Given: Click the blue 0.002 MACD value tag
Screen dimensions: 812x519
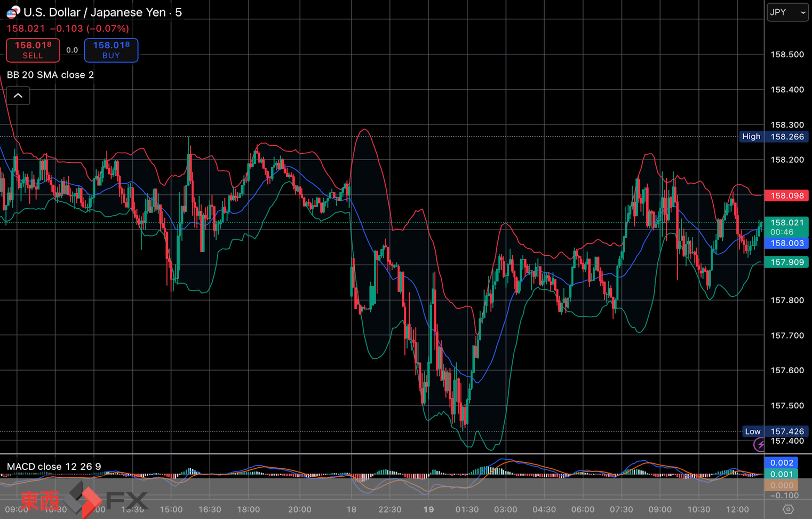Looking at the screenshot, I should pos(782,462).
